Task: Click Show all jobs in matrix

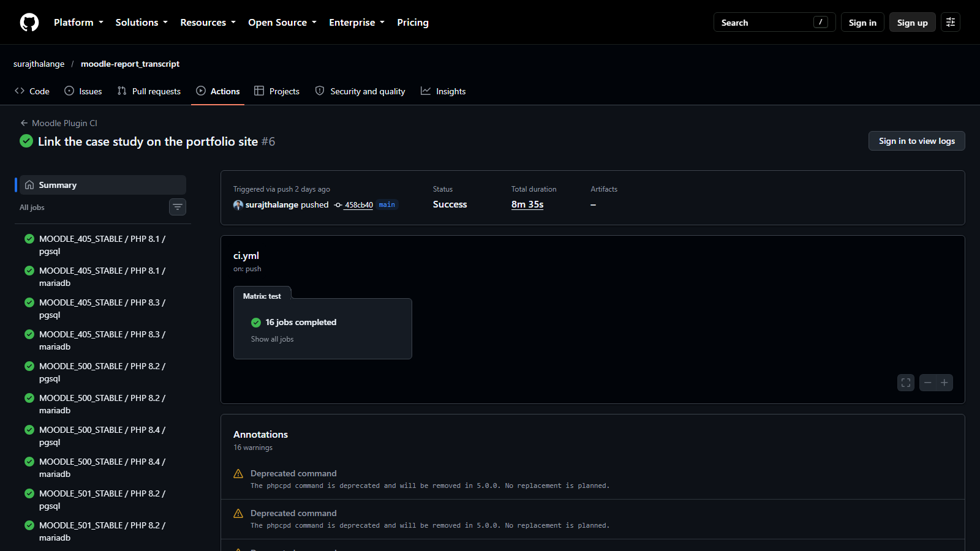Action: [272, 339]
